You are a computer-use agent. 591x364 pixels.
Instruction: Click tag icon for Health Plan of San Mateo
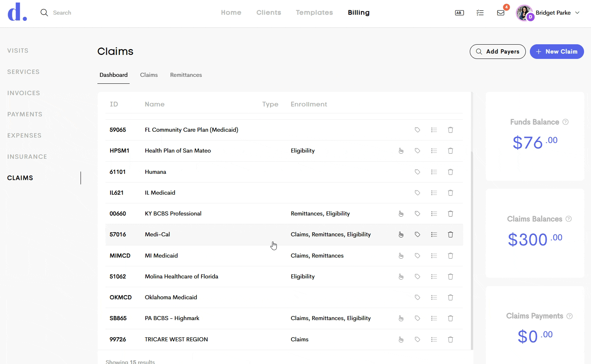pyautogui.click(x=417, y=151)
